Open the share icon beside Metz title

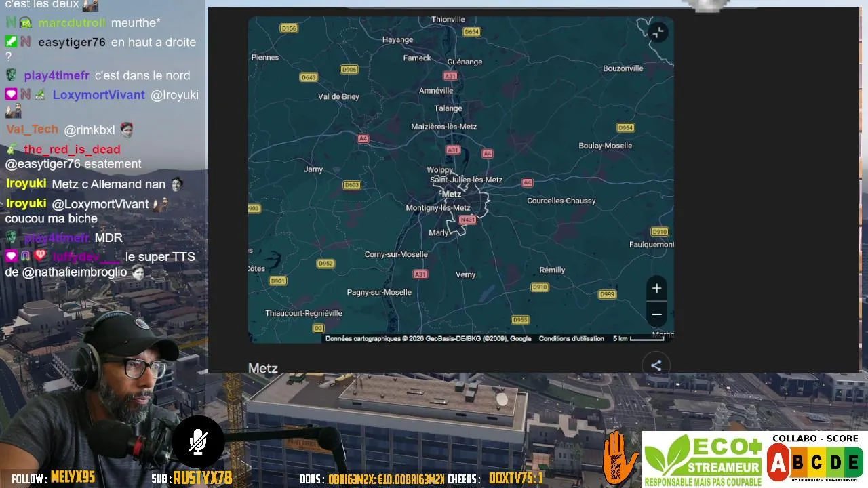[x=656, y=365]
